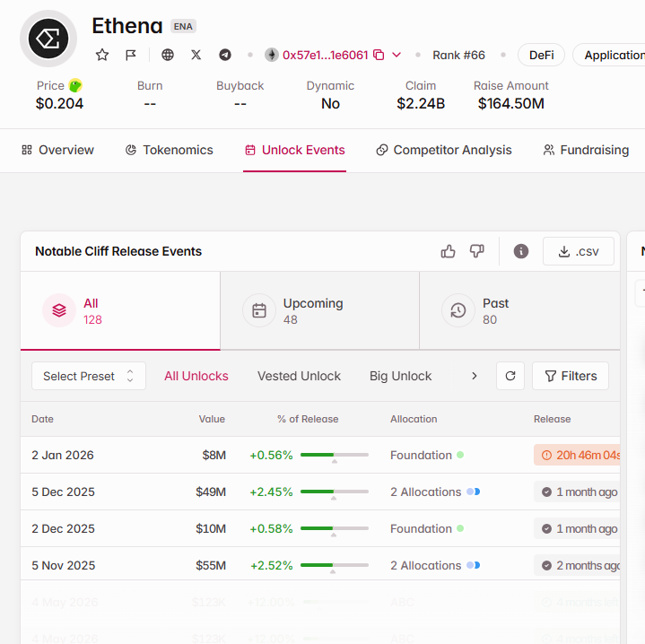Click the Ethena logo avatar
Viewport: 645px width, 644px height.
[48, 39]
